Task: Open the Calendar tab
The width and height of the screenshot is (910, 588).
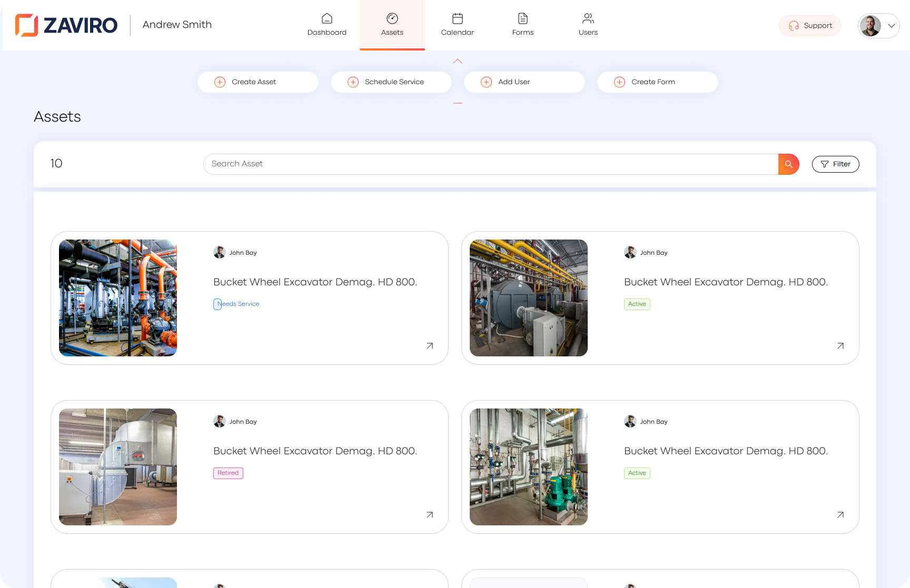Action: point(458,25)
